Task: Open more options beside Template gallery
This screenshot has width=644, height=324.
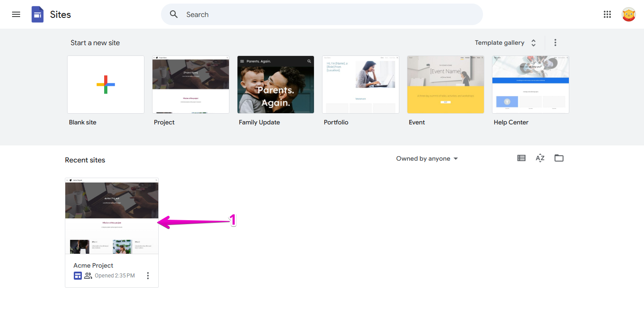Action: coord(555,43)
